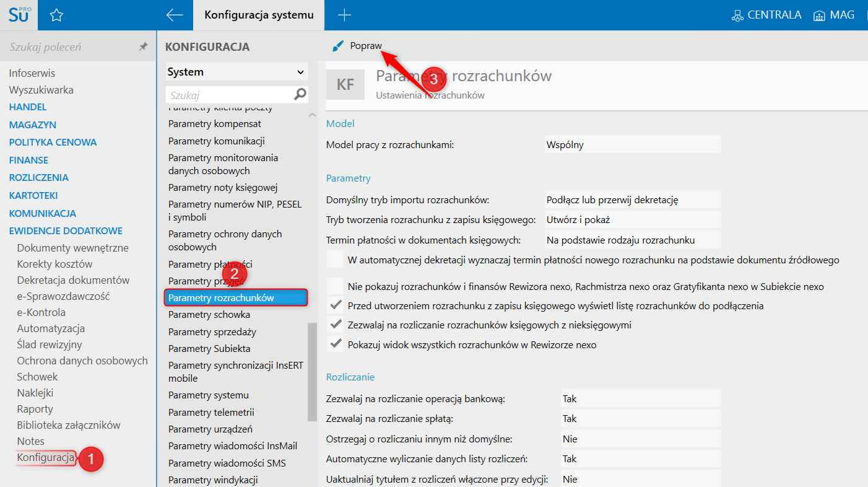The height and width of the screenshot is (487, 868).
Task: Open 'Utwórz i pokaż' value field
Action: [632, 219]
